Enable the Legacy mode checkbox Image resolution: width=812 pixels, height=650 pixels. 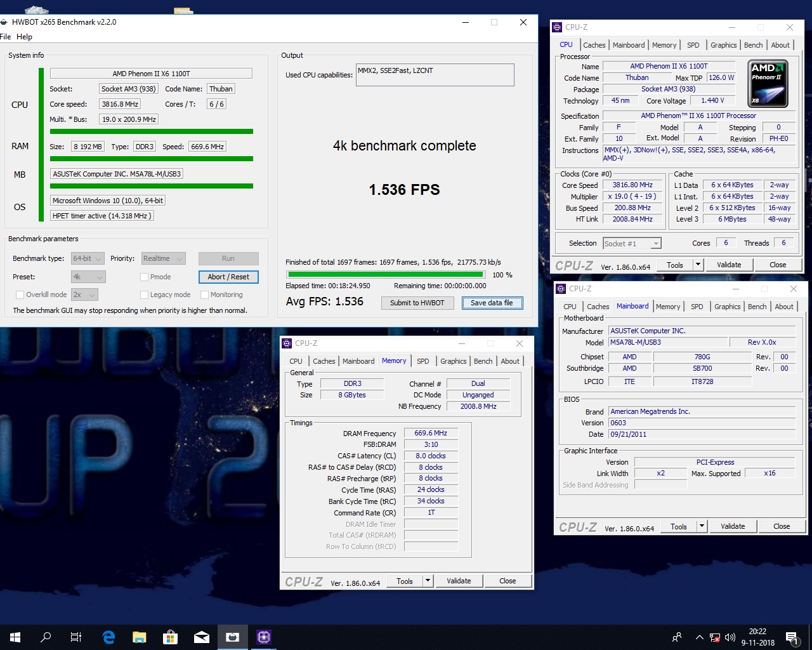(x=145, y=295)
